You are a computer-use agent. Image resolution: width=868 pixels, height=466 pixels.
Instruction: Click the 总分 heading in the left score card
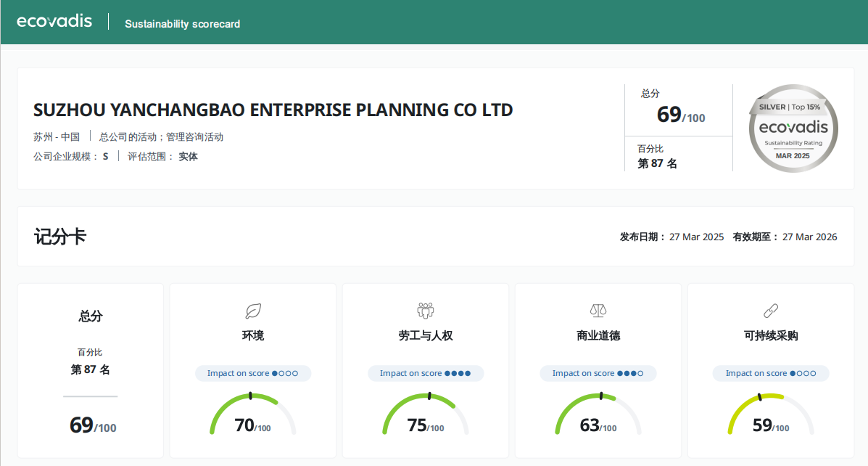[x=90, y=316]
